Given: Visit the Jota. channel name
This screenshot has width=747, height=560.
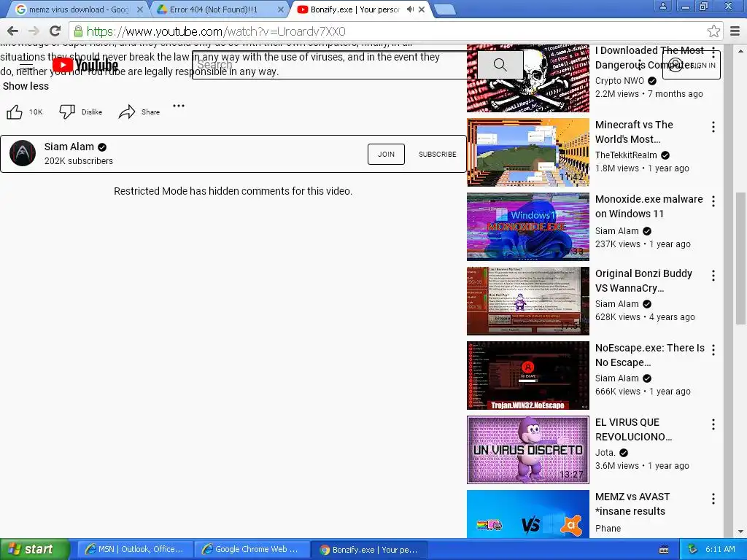Looking at the screenshot, I should tap(605, 453).
